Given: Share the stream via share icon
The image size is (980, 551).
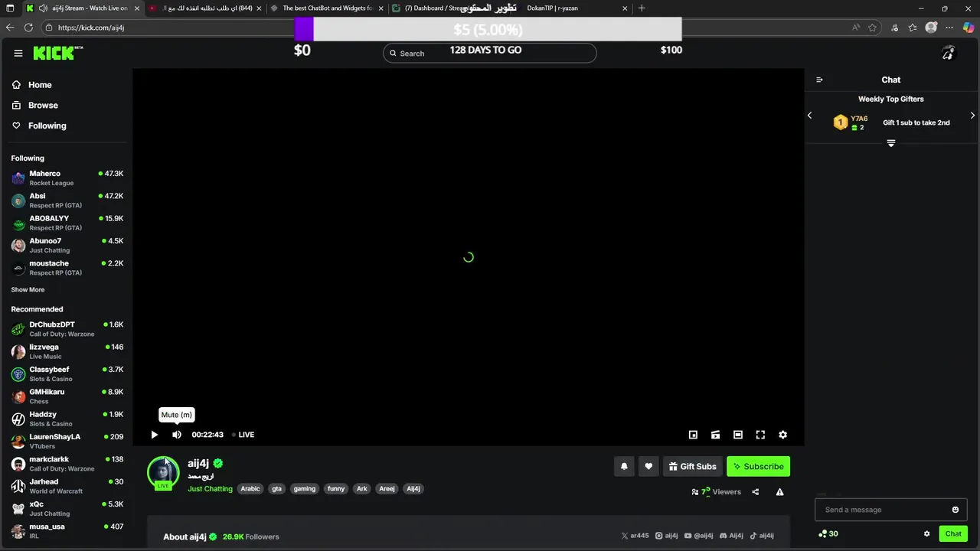Looking at the screenshot, I should click(x=756, y=492).
